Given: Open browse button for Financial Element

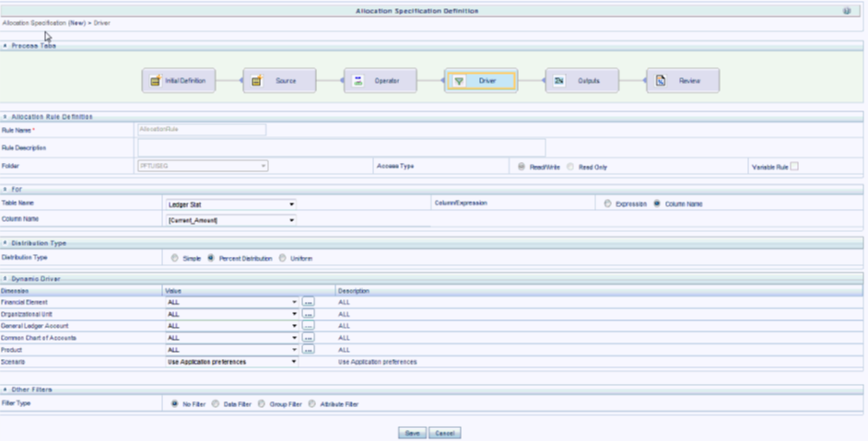Looking at the screenshot, I should click(309, 302).
